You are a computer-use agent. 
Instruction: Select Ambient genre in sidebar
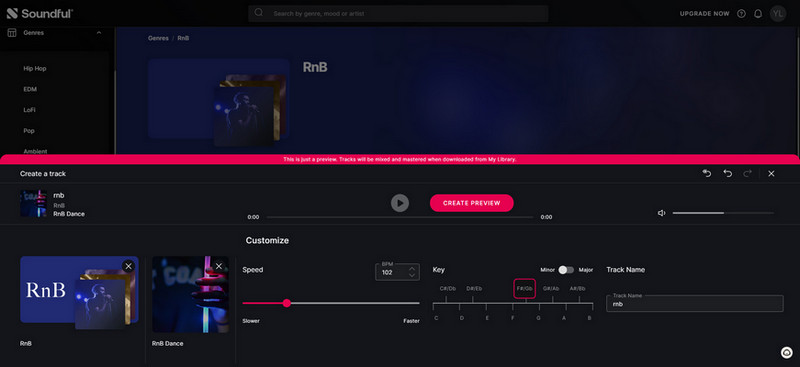click(x=35, y=151)
